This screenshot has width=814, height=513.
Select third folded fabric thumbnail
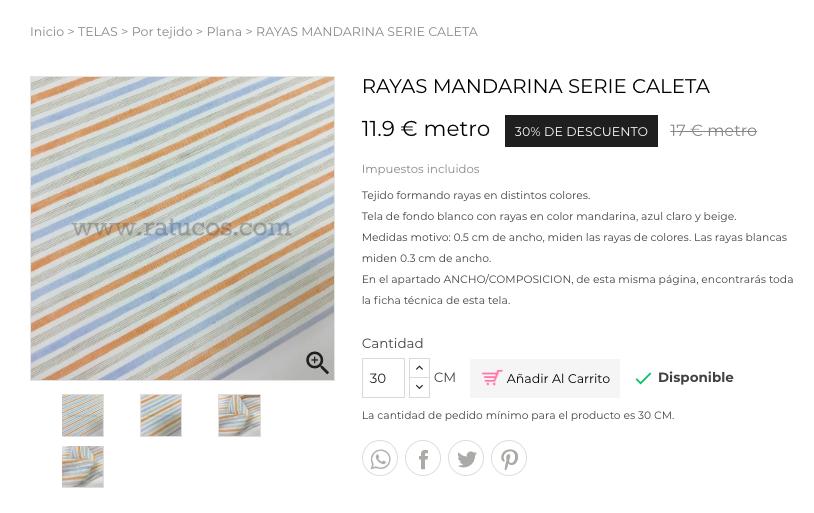[x=239, y=415]
